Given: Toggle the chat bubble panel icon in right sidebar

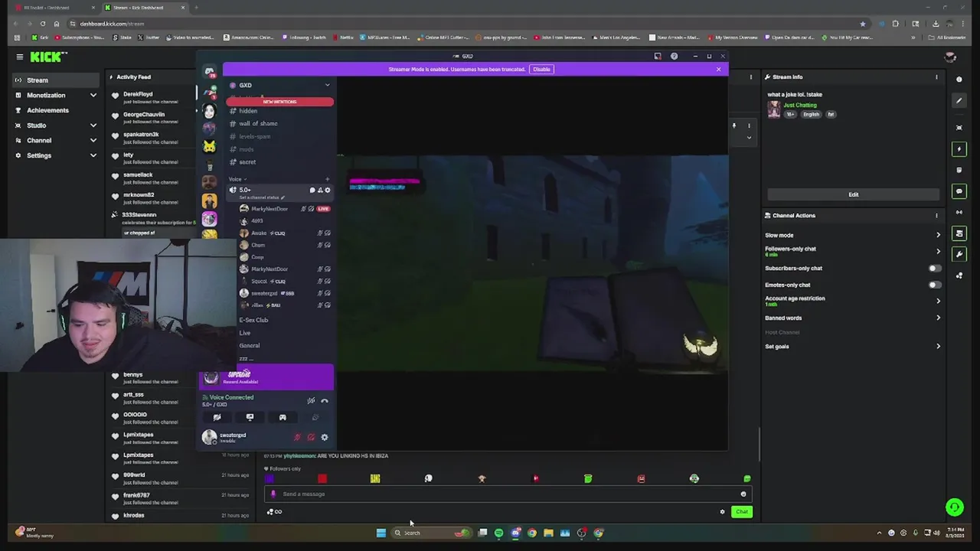Looking at the screenshot, I should click(959, 191).
